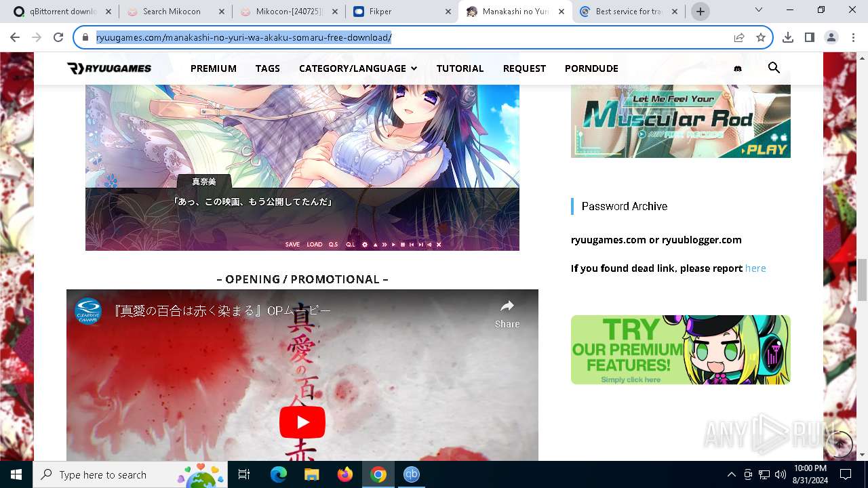Click Windows taskbar search box

(130, 474)
